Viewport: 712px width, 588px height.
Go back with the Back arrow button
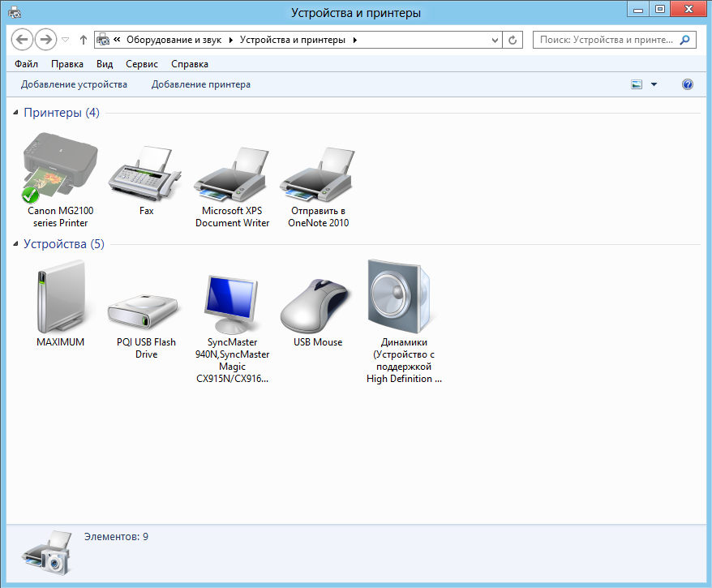click(22, 40)
